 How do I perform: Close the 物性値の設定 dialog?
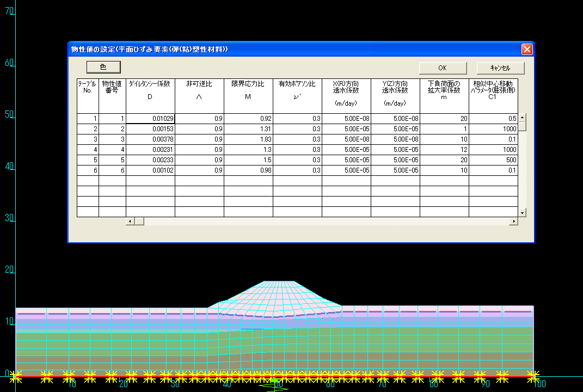[x=526, y=49]
